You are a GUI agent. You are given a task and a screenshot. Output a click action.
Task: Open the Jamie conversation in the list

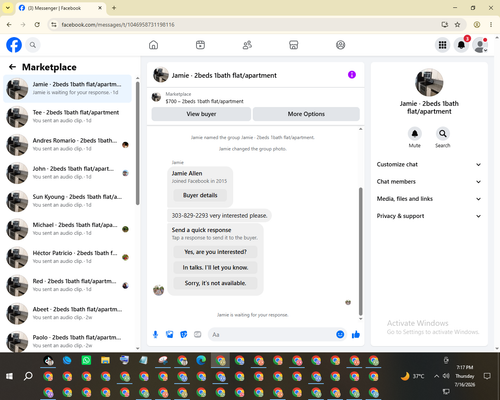point(68,89)
